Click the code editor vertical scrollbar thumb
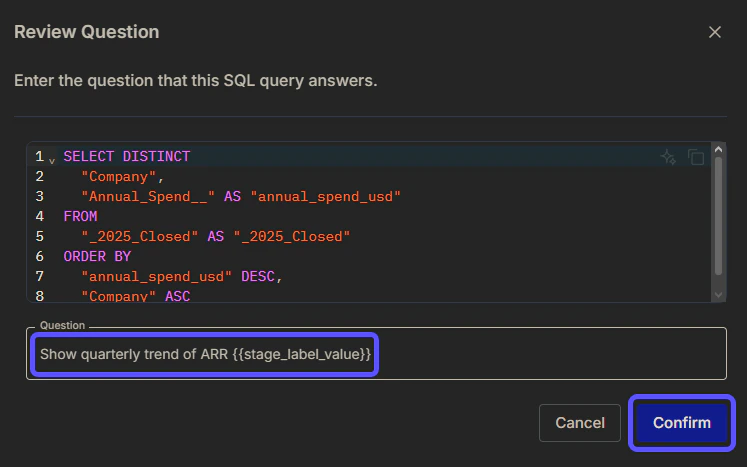 point(718,216)
